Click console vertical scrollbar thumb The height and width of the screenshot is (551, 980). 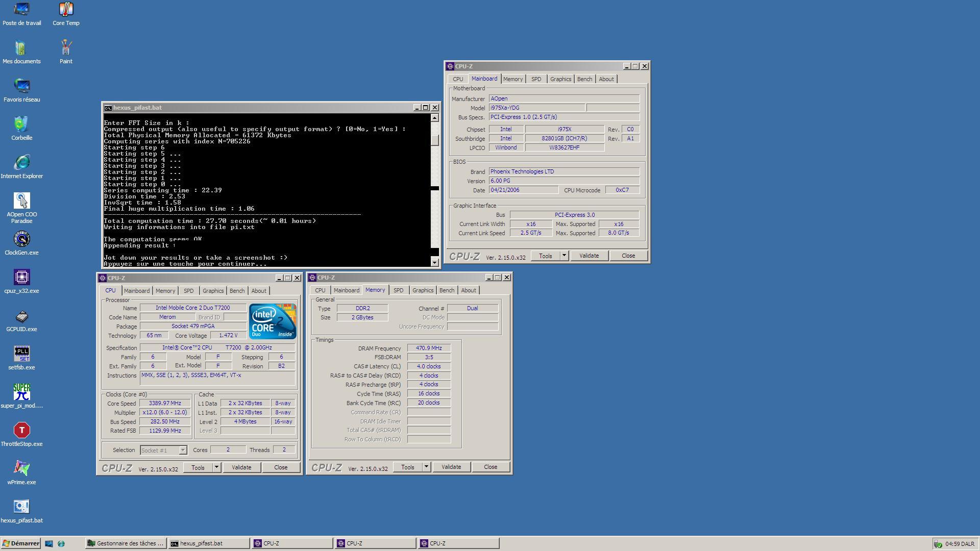[435, 140]
